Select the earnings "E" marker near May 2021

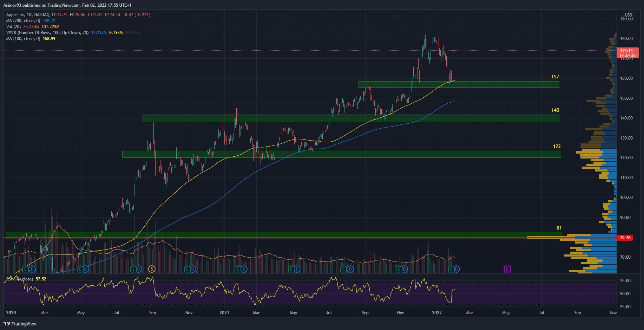pyautogui.click(x=291, y=269)
